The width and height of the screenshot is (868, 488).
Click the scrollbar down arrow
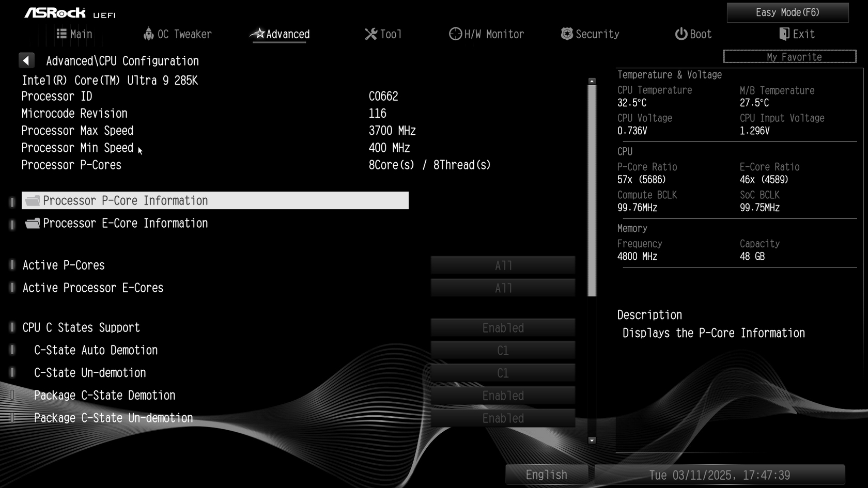point(592,440)
